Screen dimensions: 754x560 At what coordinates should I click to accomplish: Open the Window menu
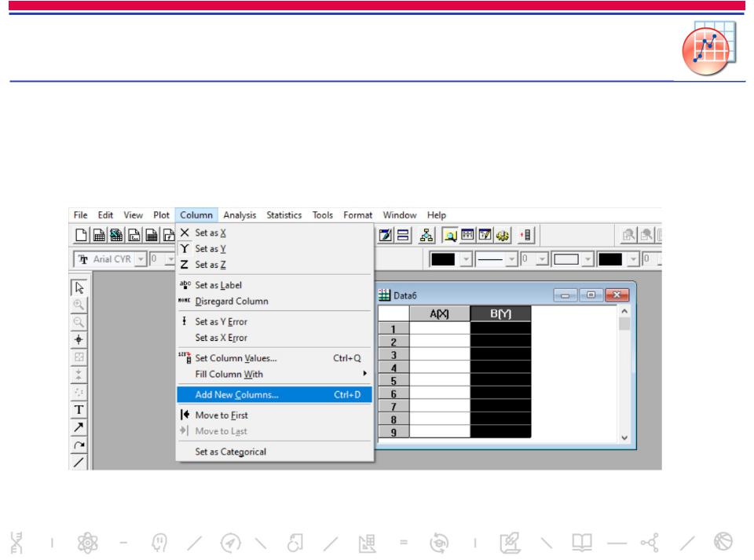(x=400, y=215)
